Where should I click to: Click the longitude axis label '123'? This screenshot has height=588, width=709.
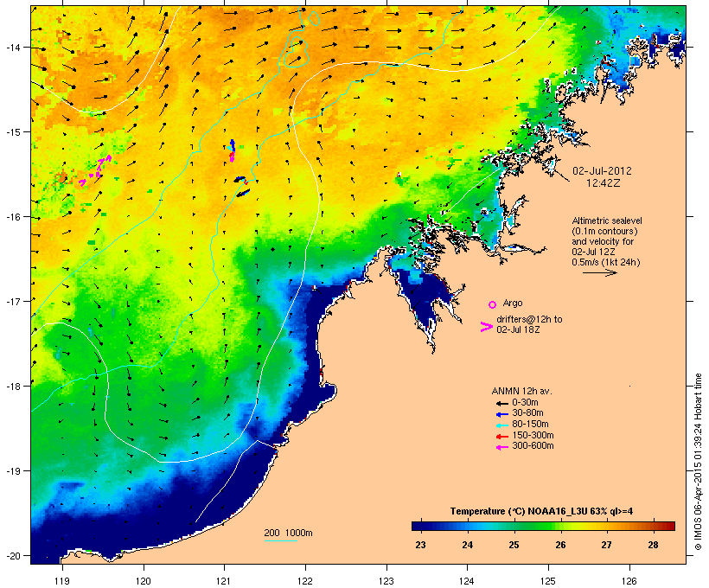386,581
